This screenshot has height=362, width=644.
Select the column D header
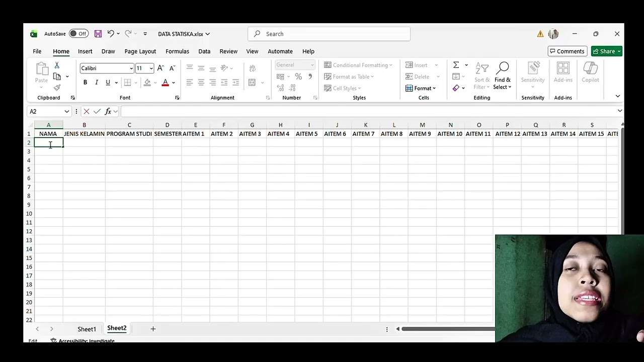pyautogui.click(x=167, y=125)
